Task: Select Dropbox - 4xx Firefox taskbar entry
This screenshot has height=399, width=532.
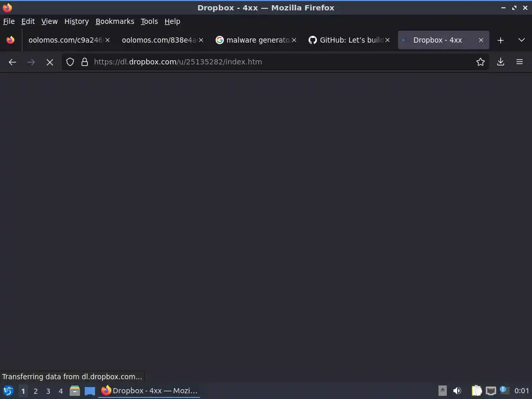Action: [x=149, y=391]
